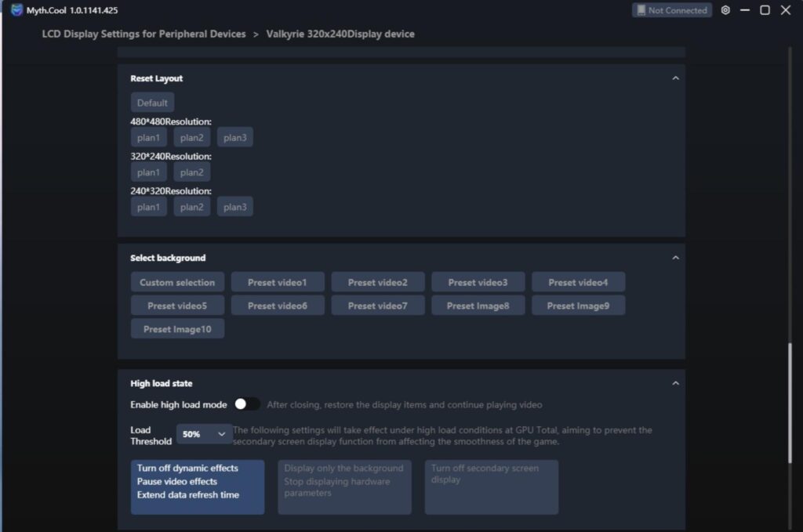Screen dimensions: 803x532
Task: Collapse the High load state section
Action: tap(675, 383)
